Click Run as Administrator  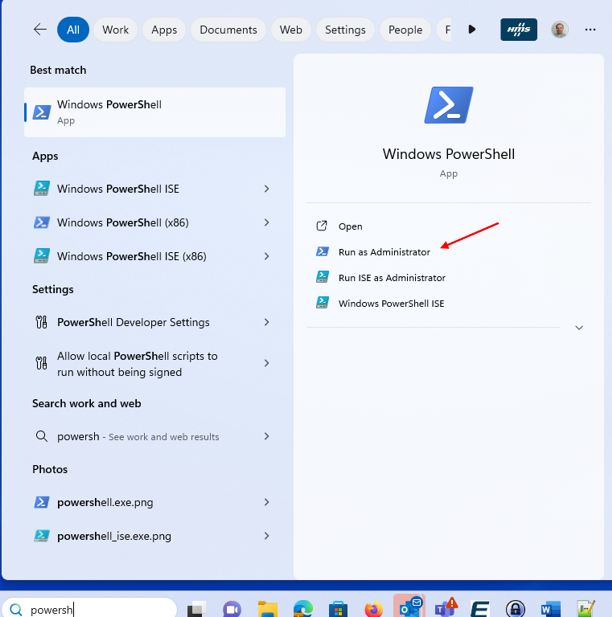point(384,252)
